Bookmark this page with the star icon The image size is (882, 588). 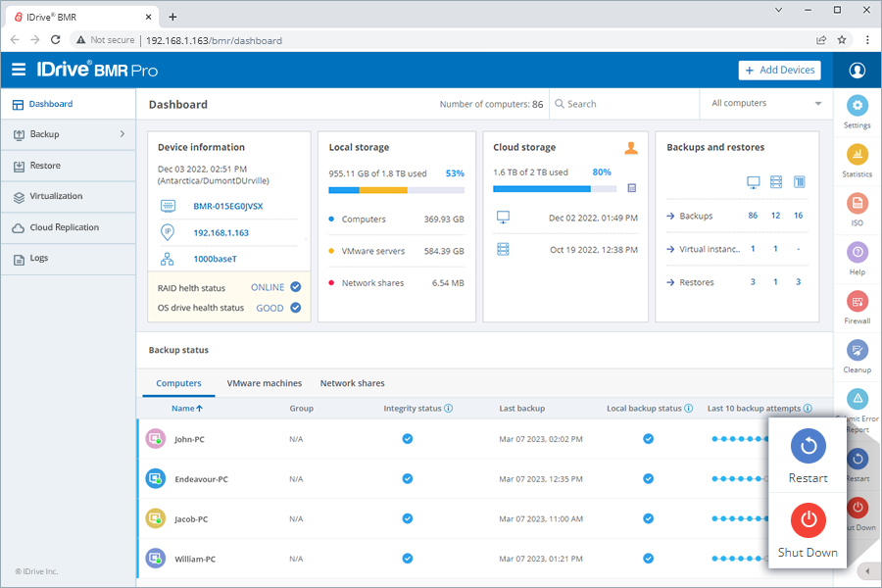point(842,40)
